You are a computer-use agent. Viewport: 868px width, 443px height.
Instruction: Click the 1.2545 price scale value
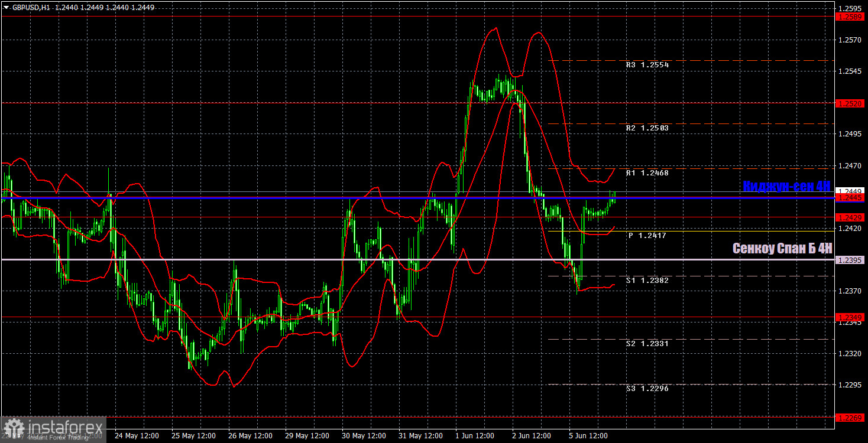[849, 71]
